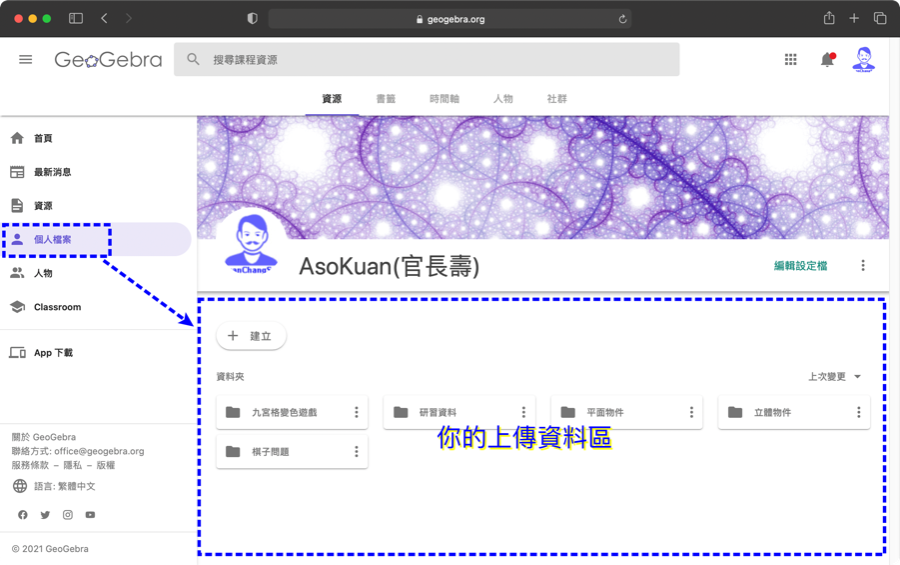Open a new Safari tab
Screen dimensions: 900x565
pyautogui.click(x=854, y=18)
